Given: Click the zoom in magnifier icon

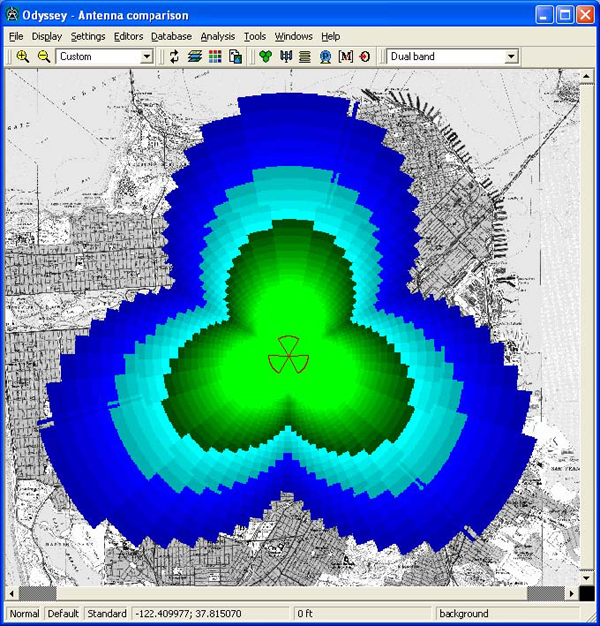Looking at the screenshot, I should [22, 57].
